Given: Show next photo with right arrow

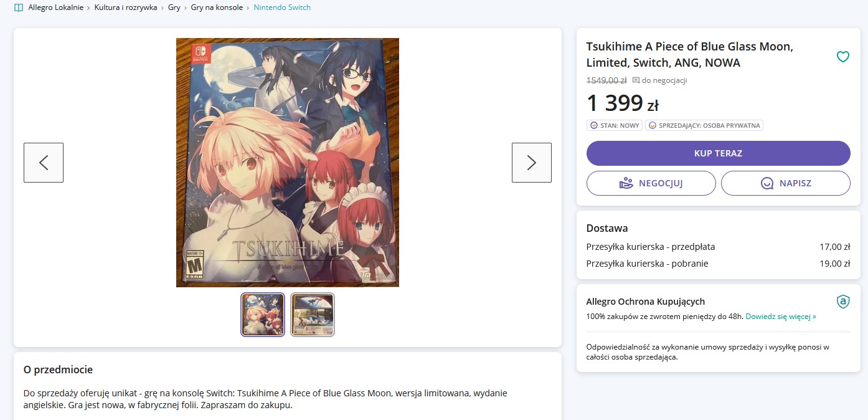Looking at the screenshot, I should pyautogui.click(x=531, y=163).
